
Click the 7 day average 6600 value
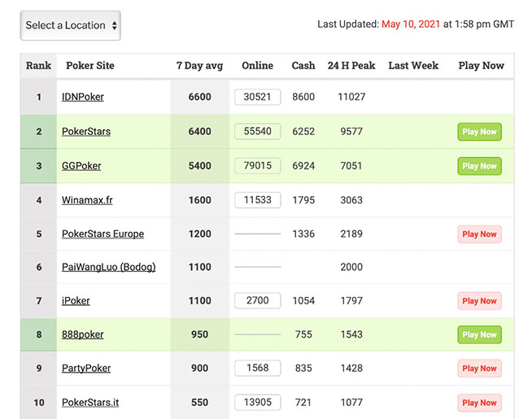pos(200,97)
